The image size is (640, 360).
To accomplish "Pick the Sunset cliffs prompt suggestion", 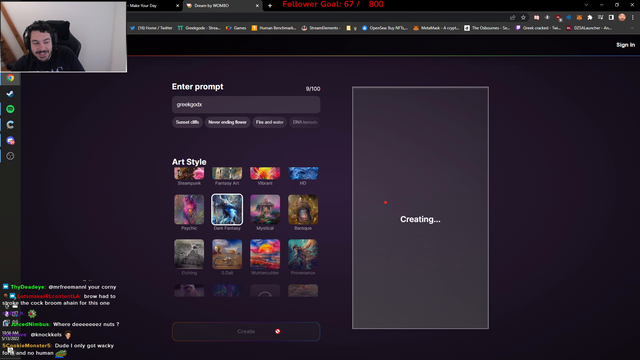I will tap(187, 122).
